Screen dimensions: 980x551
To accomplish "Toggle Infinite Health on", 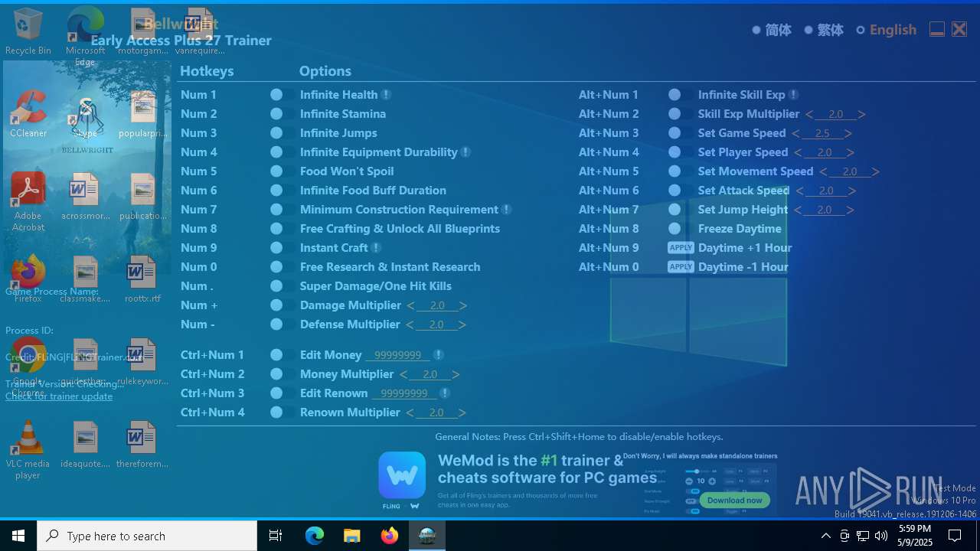I will (x=283, y=95).
